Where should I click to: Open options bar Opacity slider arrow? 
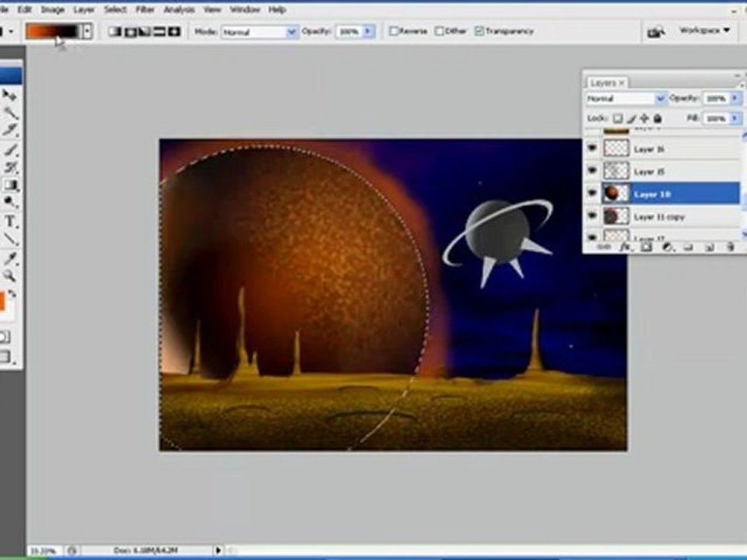369,32
